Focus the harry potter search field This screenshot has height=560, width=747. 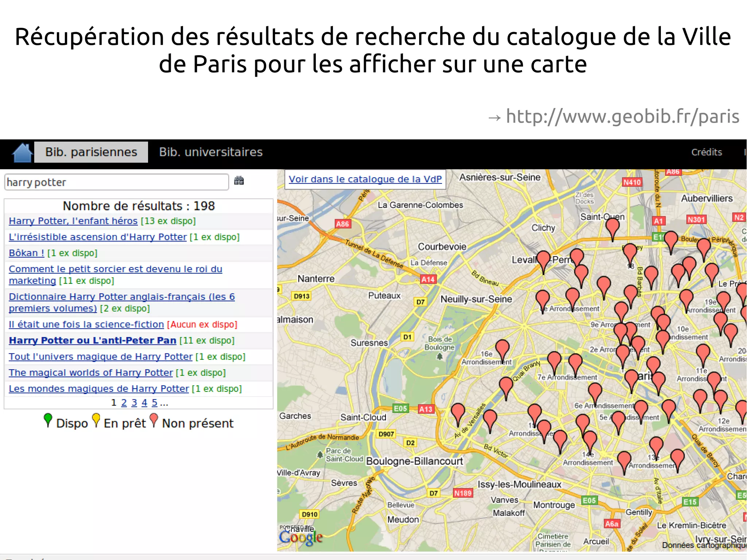pyautogui.click(x=117, y=182)
